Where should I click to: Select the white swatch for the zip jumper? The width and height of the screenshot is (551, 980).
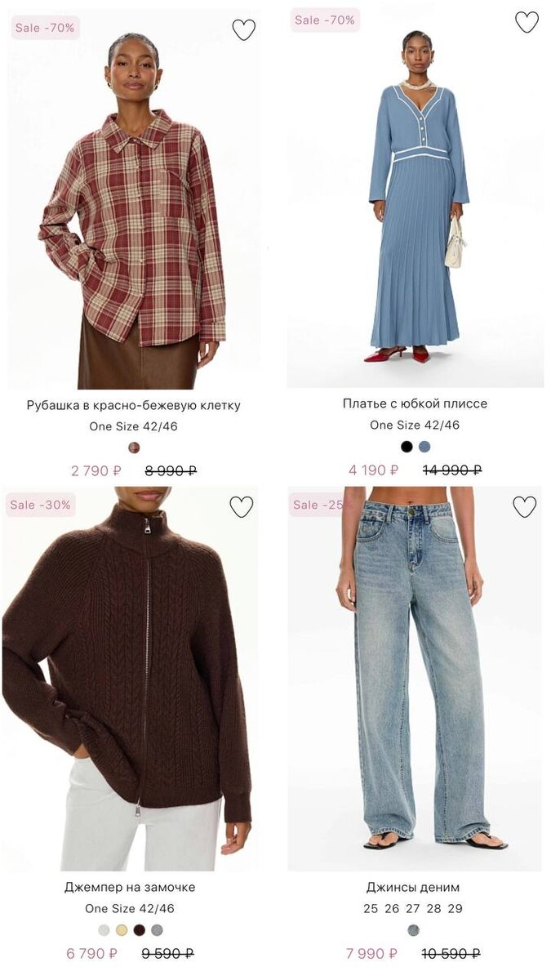coord(104,930)
